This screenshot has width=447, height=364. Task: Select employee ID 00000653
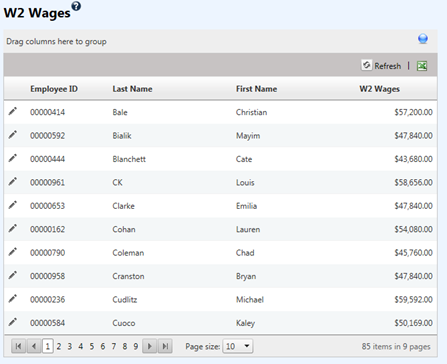coord(47,206)
